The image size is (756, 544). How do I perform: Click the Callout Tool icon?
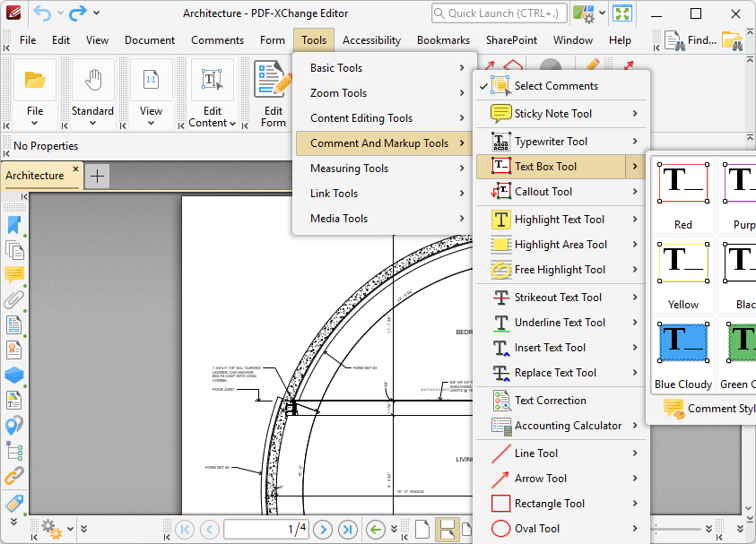[501, 191]
